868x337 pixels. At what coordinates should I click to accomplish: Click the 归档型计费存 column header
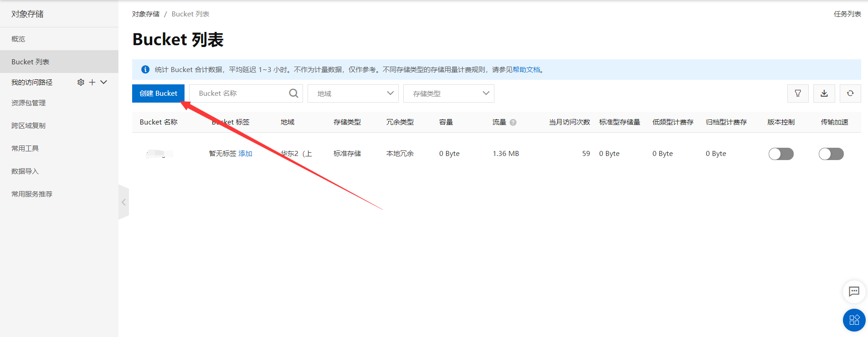coord(726,122)
